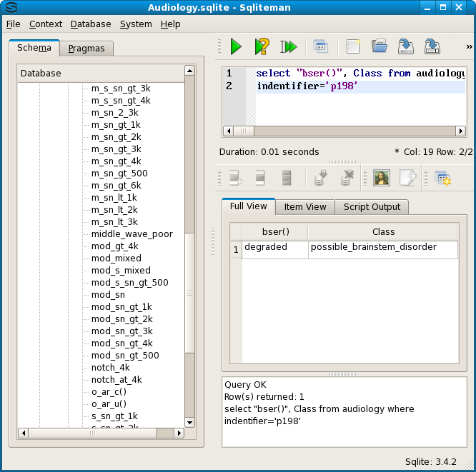The width and height of the screenshot is (476, 472).
Task: Open the System menu
Action: [136, 24]
